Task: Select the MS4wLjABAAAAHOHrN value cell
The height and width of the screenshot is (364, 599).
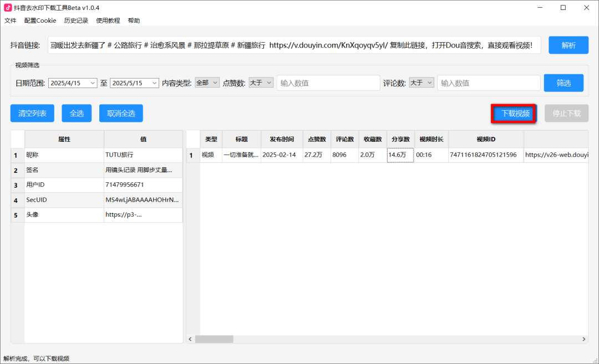Action: pyautogui.click(x=143, y=200)
